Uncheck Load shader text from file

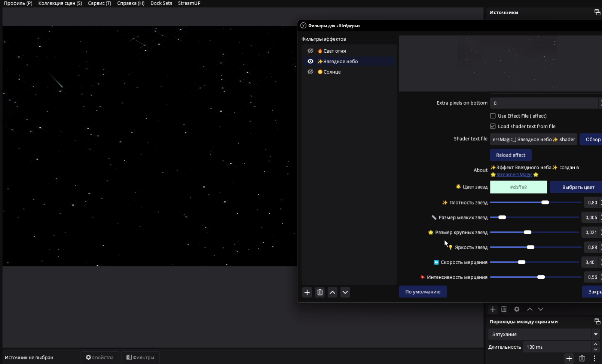493,126
